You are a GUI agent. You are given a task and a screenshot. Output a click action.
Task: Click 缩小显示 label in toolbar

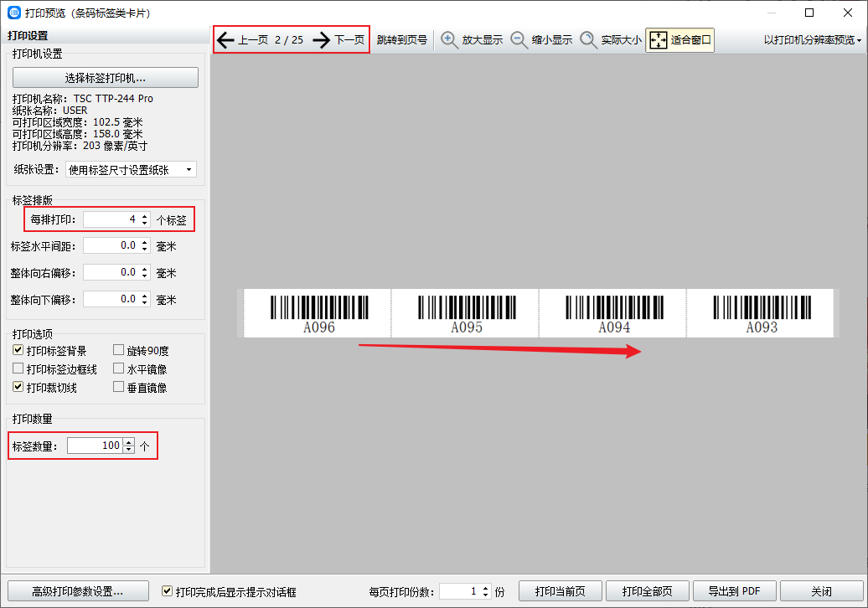[552, 40]
